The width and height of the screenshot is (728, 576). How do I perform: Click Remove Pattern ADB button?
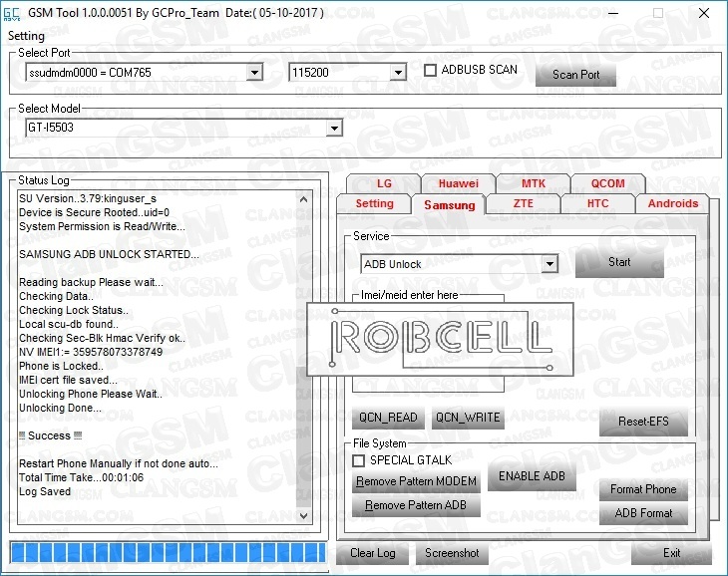(416, 505)
